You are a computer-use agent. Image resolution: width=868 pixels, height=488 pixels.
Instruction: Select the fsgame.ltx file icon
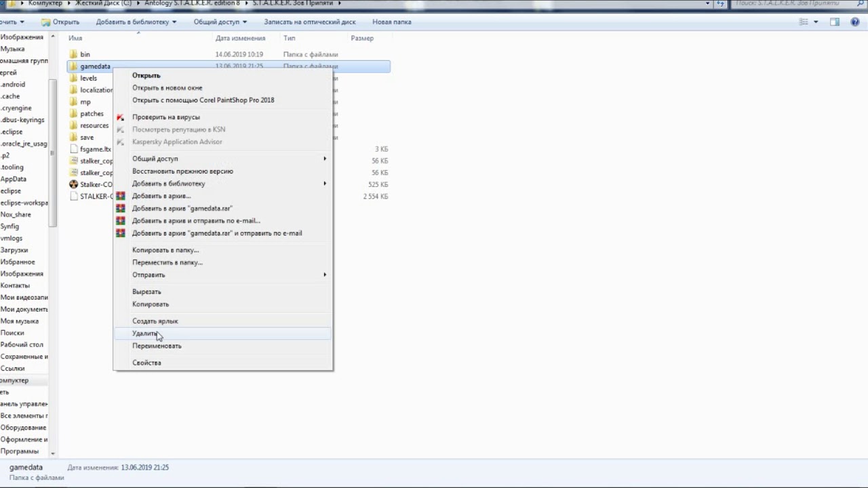pos(74,149)
